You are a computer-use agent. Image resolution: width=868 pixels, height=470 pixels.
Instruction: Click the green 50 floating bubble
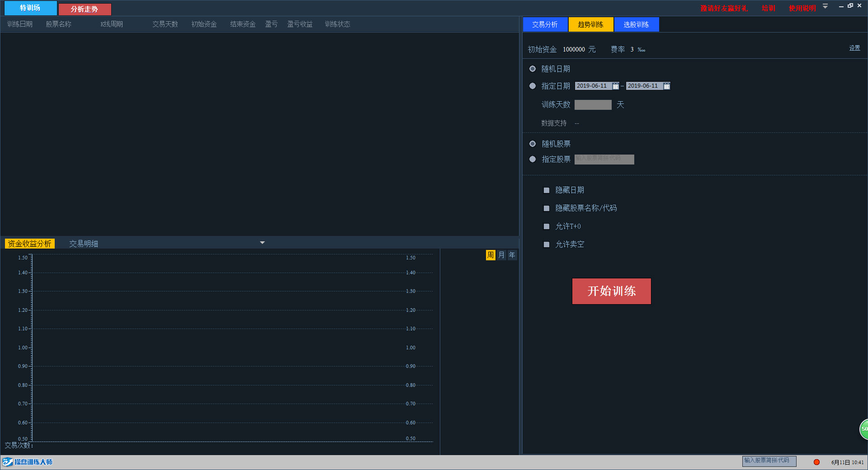pyautogui.click(x=863, y=429)
